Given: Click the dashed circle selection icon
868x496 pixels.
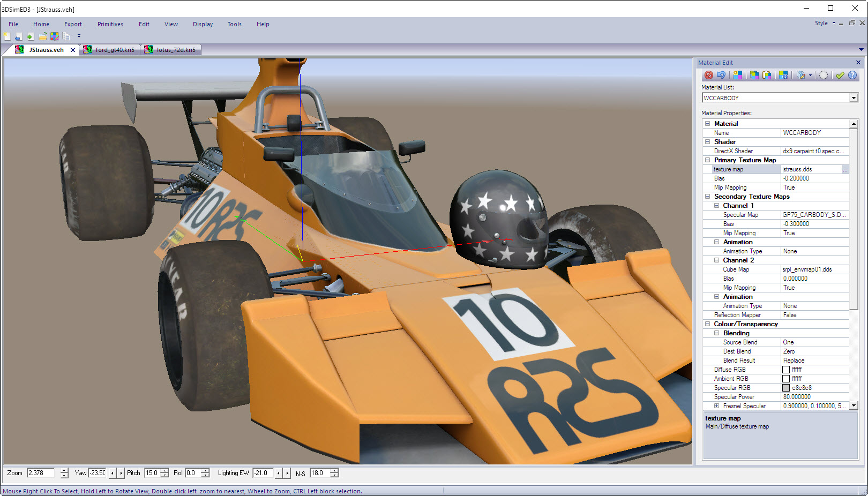Looking at the screenshot, I should point(824,76).
